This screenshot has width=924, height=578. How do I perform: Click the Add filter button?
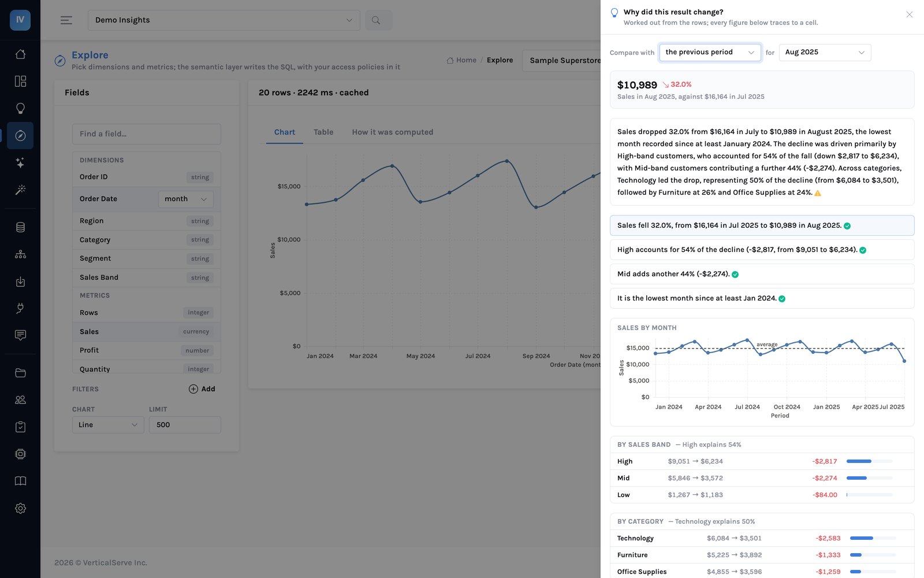202,389
